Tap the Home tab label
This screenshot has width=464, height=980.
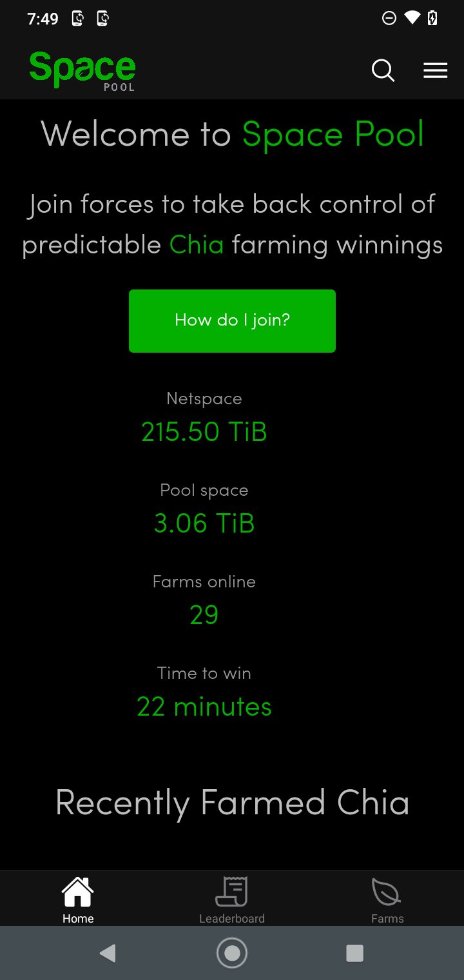click(x=77, y=919)
